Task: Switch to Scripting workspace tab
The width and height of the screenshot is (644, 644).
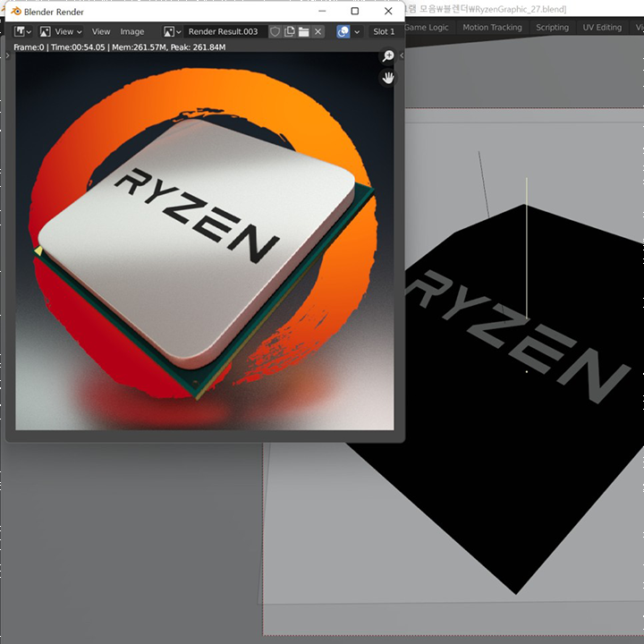Action: [552, 28]
